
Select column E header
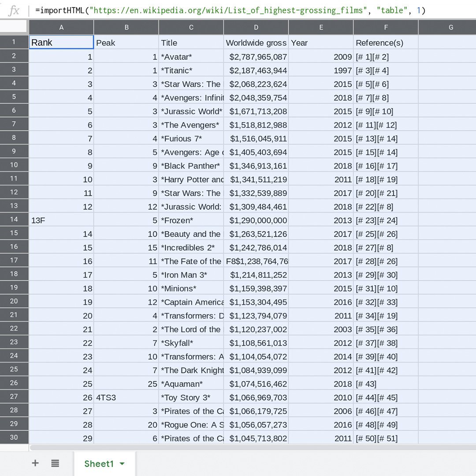point(321,27)
